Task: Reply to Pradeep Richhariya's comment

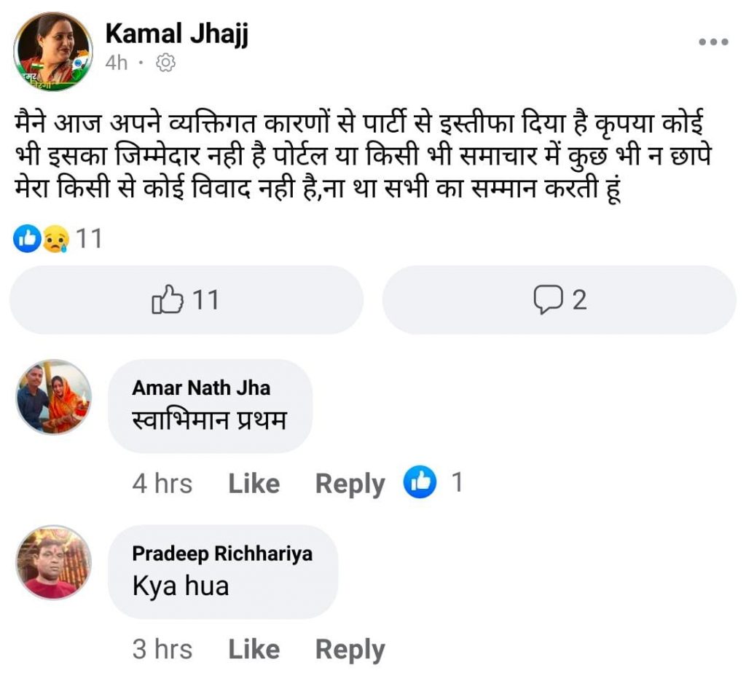Action: point(350,650)
